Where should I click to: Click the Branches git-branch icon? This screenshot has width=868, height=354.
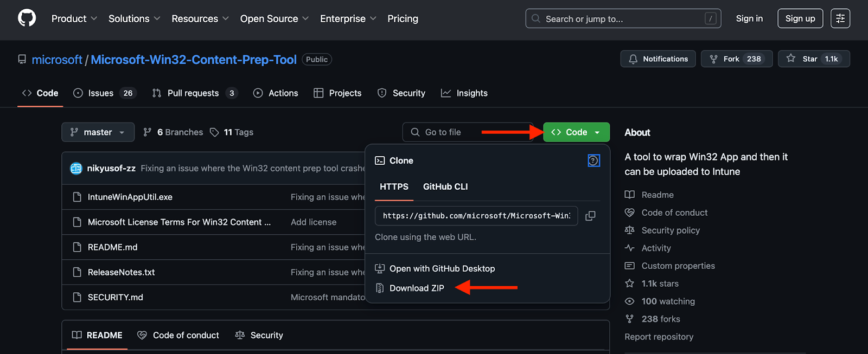147,132
